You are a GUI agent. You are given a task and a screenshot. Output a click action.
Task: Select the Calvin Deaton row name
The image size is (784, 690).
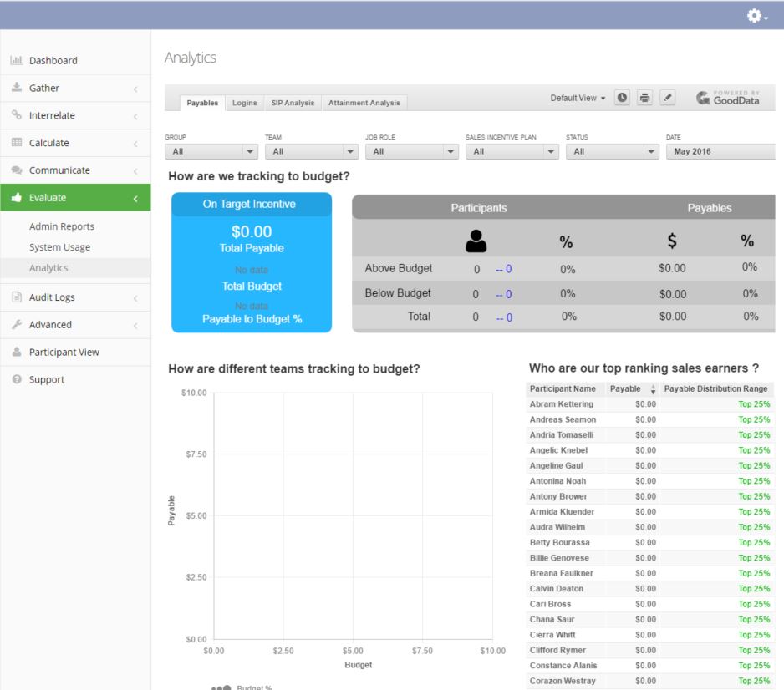click(557, 589)
